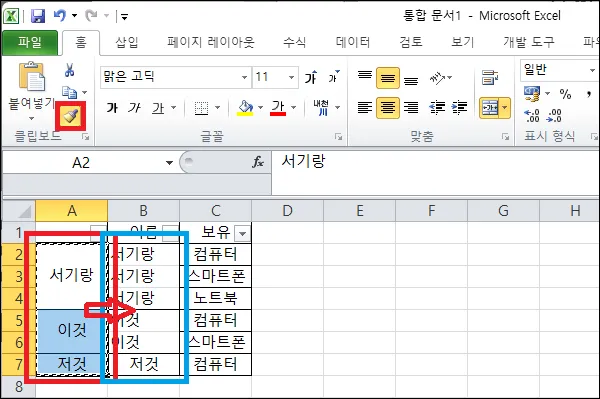This screenshot has height=399, width=600.
Task: Click the phonetic guide 내천 icon
Action: click(x=321, y=107)
